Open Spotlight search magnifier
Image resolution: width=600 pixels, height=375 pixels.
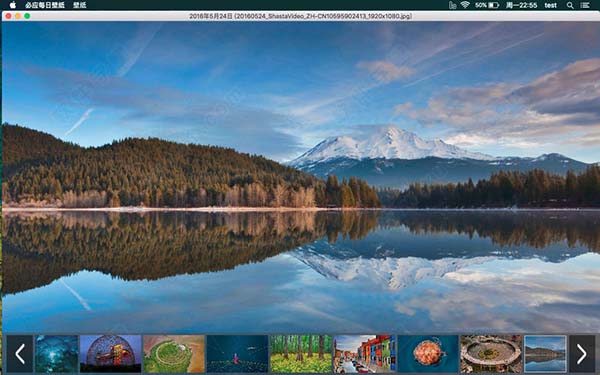click(570, 5)
